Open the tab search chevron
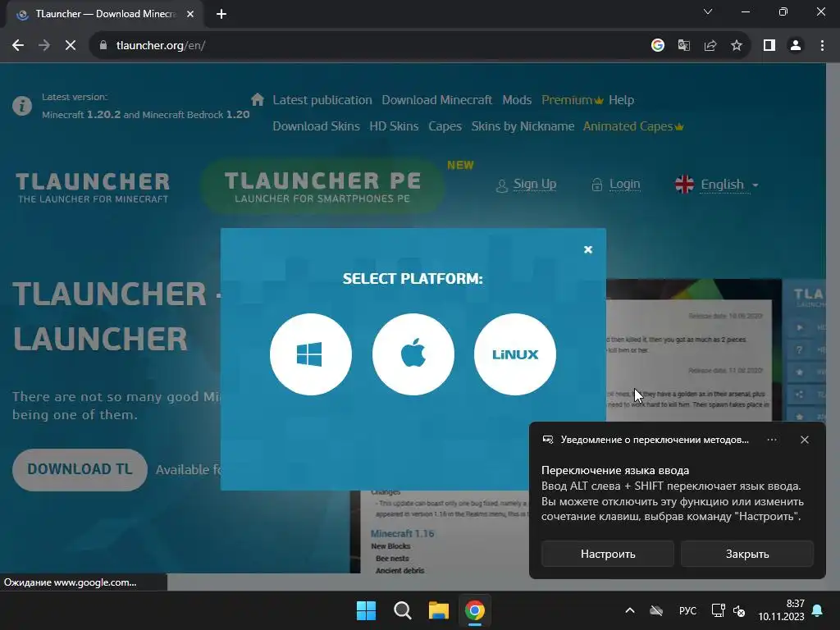The height and width of the screenshot is (630, 840). [x=708, y=11]
